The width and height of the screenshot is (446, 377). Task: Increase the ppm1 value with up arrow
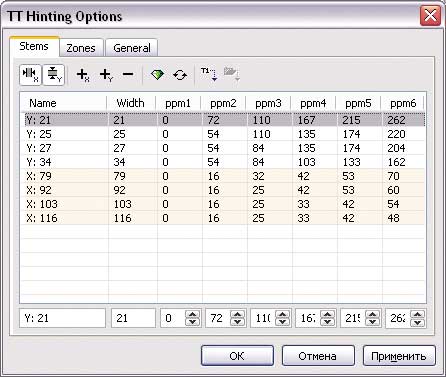192,314
